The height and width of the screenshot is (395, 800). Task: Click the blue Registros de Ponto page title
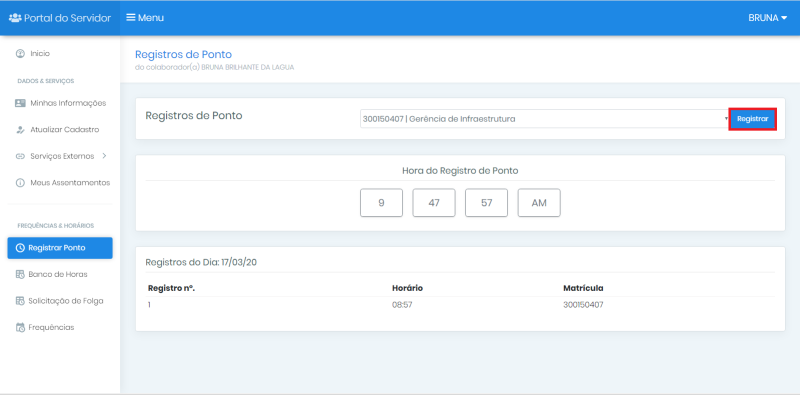[183, 55]
